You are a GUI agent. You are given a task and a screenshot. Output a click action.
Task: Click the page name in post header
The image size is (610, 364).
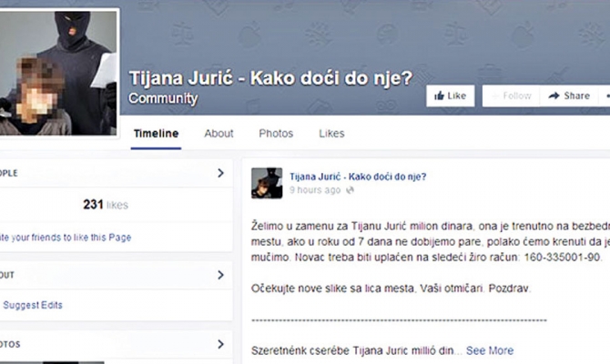pyautogui.click(x=358, y=176)
